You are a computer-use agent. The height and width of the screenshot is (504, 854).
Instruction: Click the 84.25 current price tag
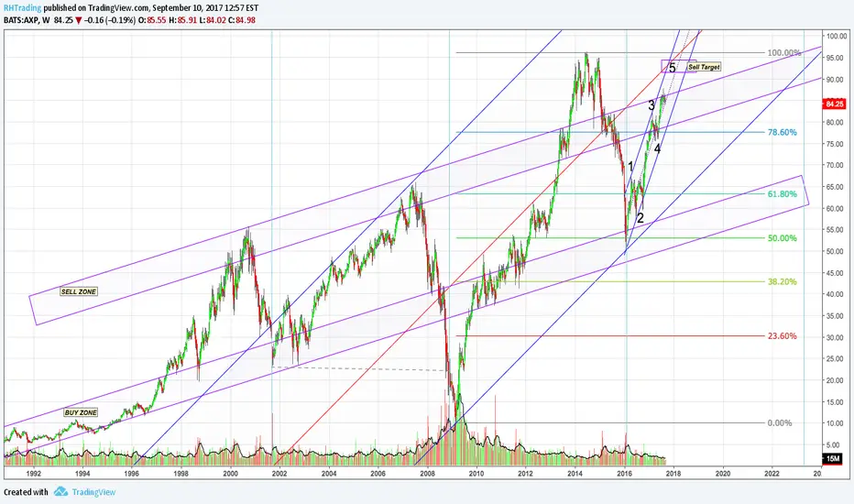[x=834, y=104]
